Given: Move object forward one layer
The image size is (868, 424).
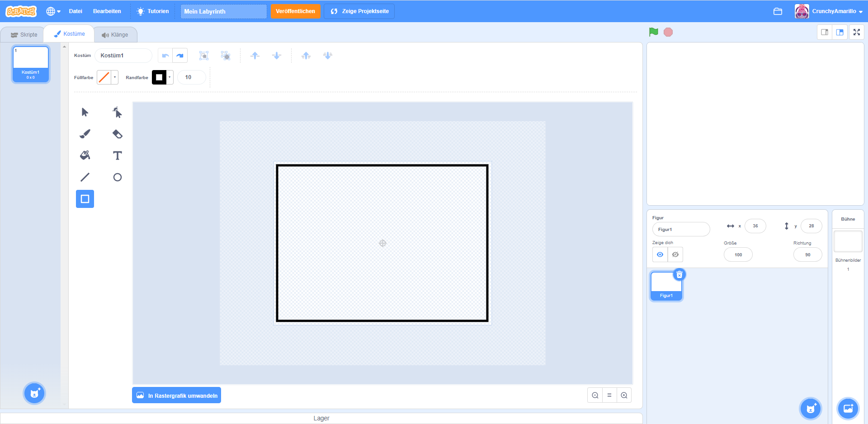Looking at the screenshot, I should [255, 56].
